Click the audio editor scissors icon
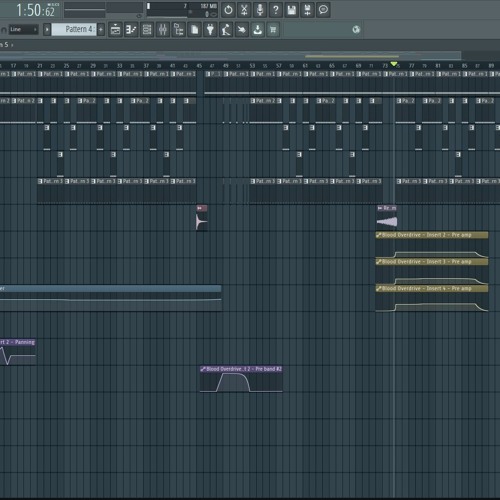Viewport: 500px width, 500px height. (x=244, y=10)
